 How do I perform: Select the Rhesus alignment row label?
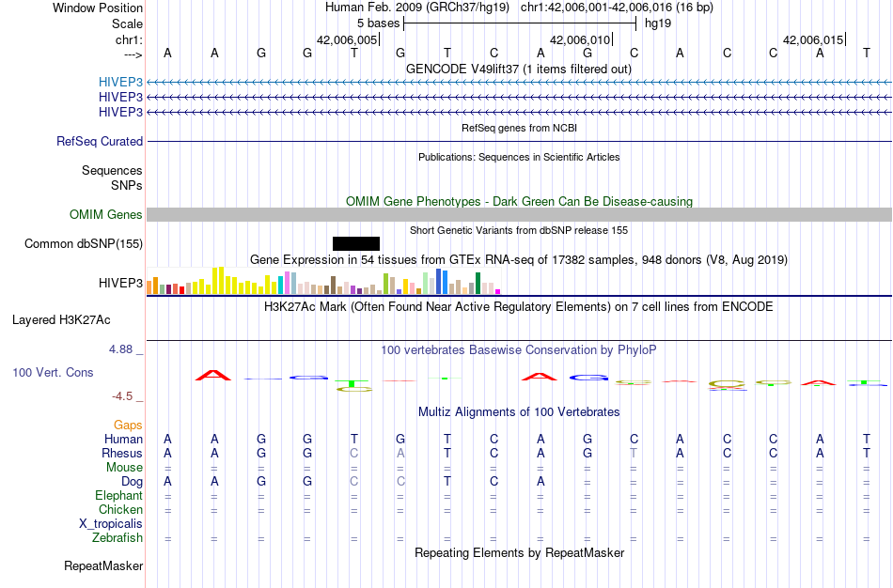(x=122, y=453)
